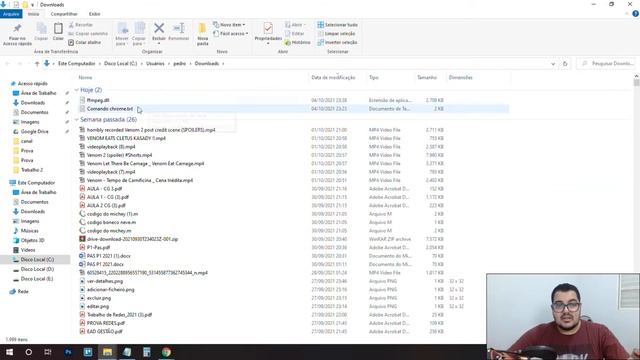Open Rede in the sidebar
Screen dimensions: 640x360
pyautogui.click(x=23, y=291)
